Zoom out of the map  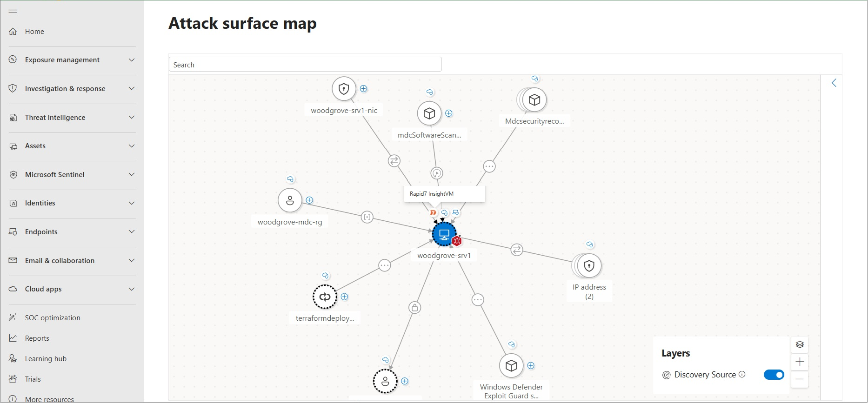(x=800, y=379)
